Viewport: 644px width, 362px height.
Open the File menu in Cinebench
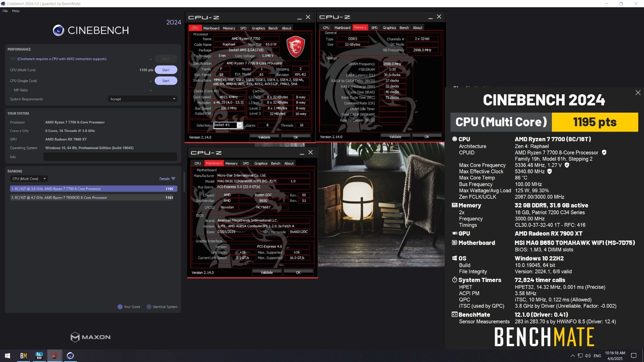click(5, 11)
